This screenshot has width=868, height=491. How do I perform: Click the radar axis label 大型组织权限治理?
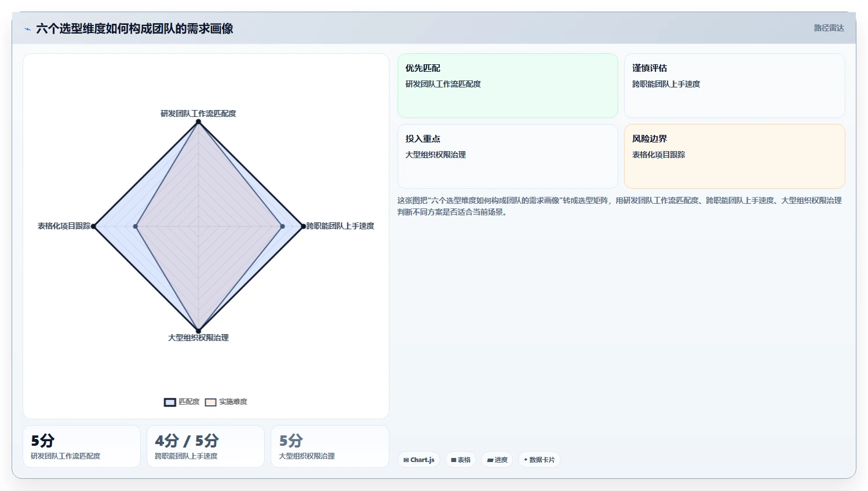pyautogui.click(x=198, y=338)
